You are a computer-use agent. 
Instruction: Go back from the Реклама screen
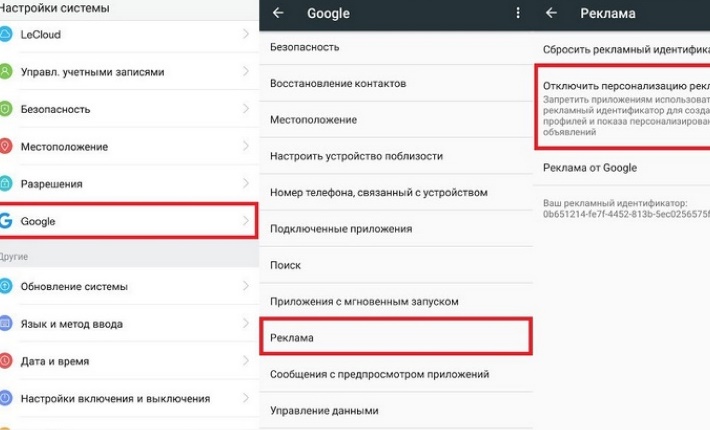551,13
